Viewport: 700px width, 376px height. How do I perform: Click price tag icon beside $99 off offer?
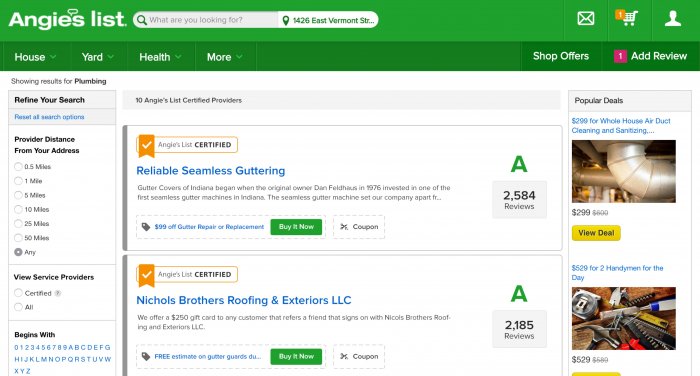146,227
